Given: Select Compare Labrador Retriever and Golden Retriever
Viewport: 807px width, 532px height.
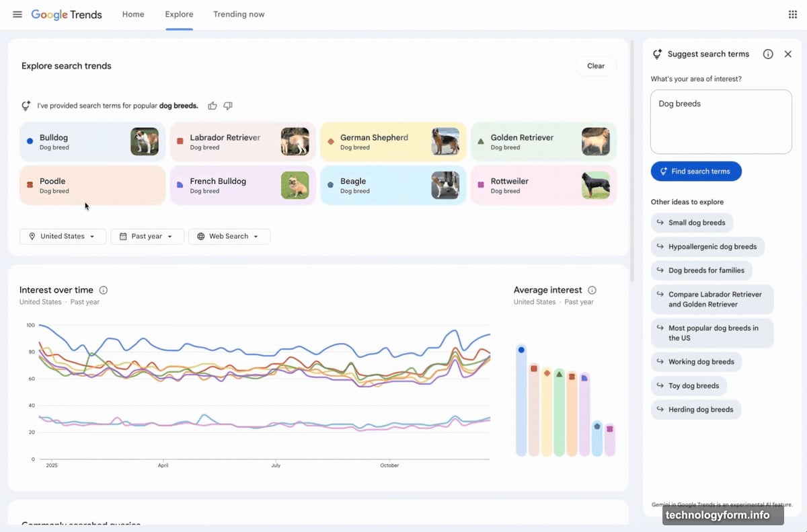Looking at the screenshot, I should (x=712, y=299).
